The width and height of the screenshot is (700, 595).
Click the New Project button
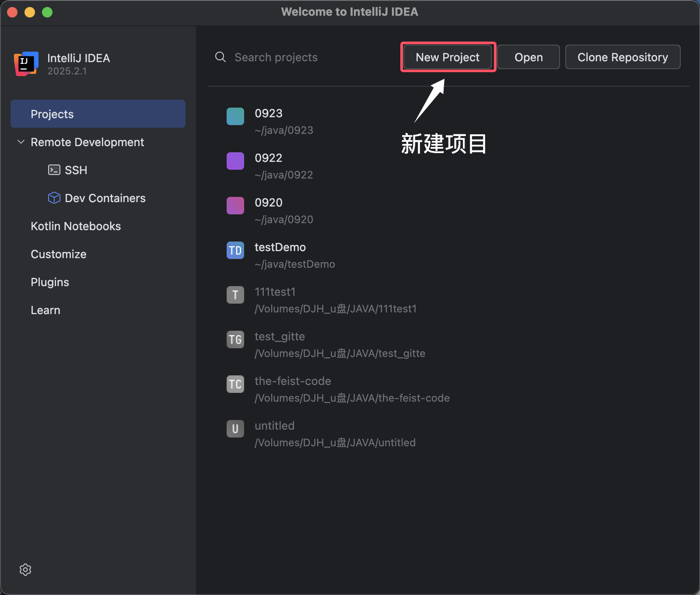(x=448, y=57)
